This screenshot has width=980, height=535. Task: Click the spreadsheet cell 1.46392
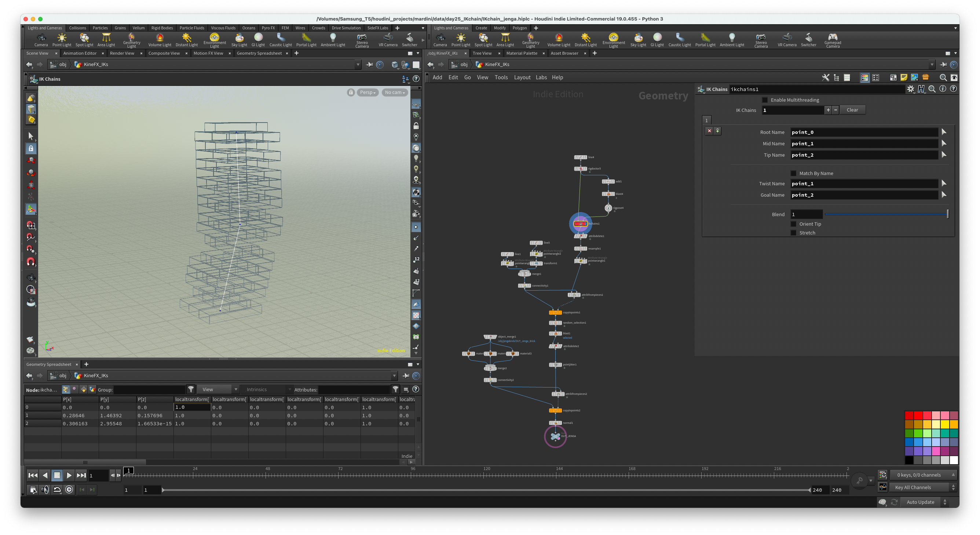click(117, 415)
